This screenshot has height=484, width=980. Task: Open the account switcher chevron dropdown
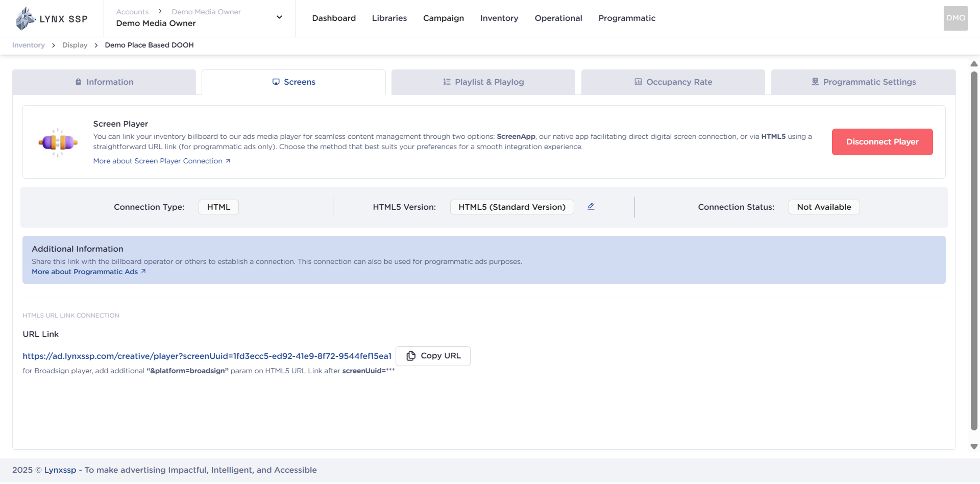coord(279,17)
